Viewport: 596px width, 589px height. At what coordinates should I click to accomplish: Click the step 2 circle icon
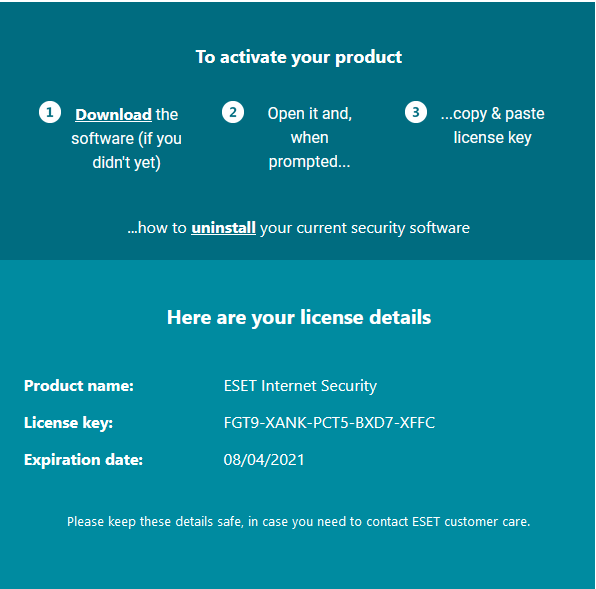pos(233,112)
